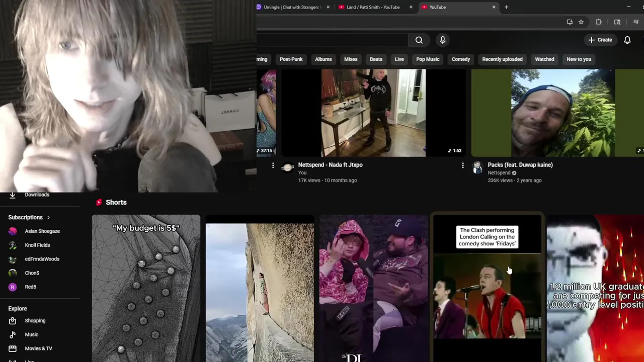Viewport: 644px width, 362px height.
Task: Filter by Recently uploaded chip
Action: click(x=502, y=59)
